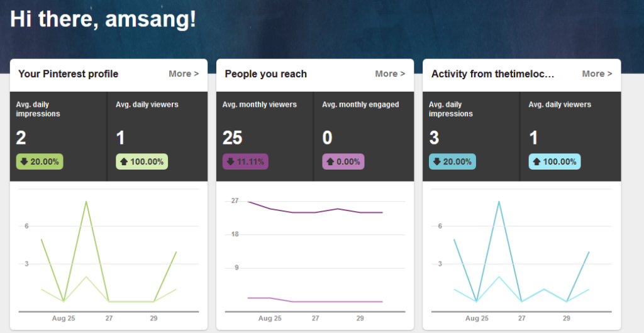Select Avg. daily impressions value 2 in Pinterest profile
Screen dimensions: 644x333
pos(21,138)
